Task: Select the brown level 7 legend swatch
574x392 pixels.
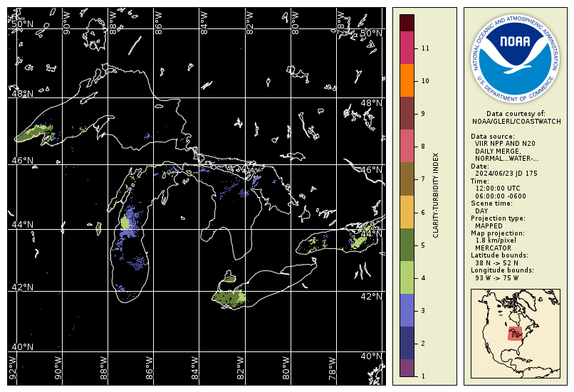Action: pyautogui.click(x=407, y=179)
